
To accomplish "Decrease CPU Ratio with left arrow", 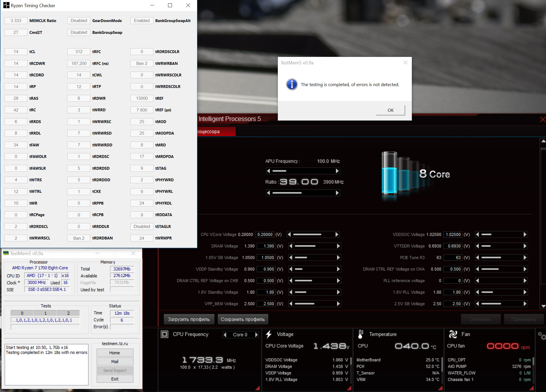I will point(268,193).
